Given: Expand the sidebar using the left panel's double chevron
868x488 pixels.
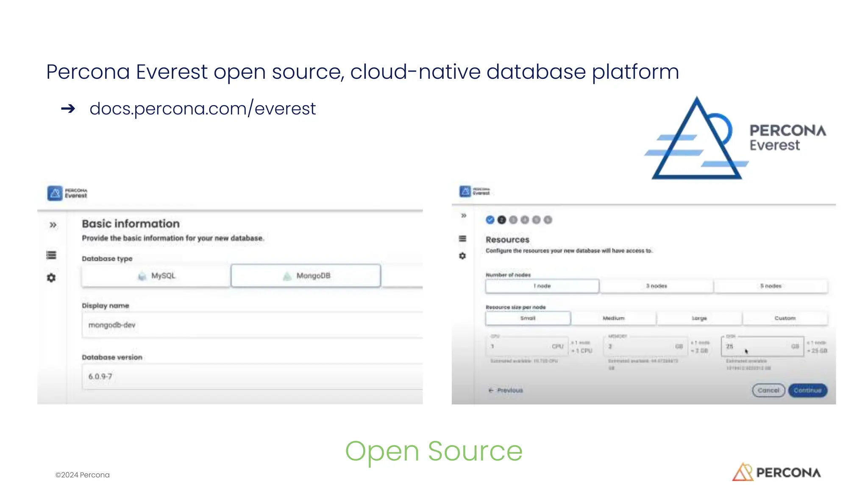Looking at the screenshot, I should click(53, 225).
